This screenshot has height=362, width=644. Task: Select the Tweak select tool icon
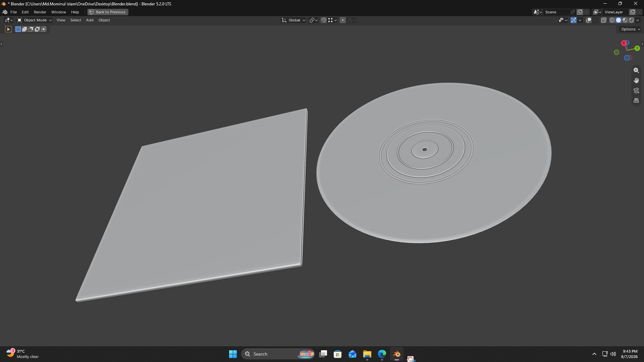8,29
